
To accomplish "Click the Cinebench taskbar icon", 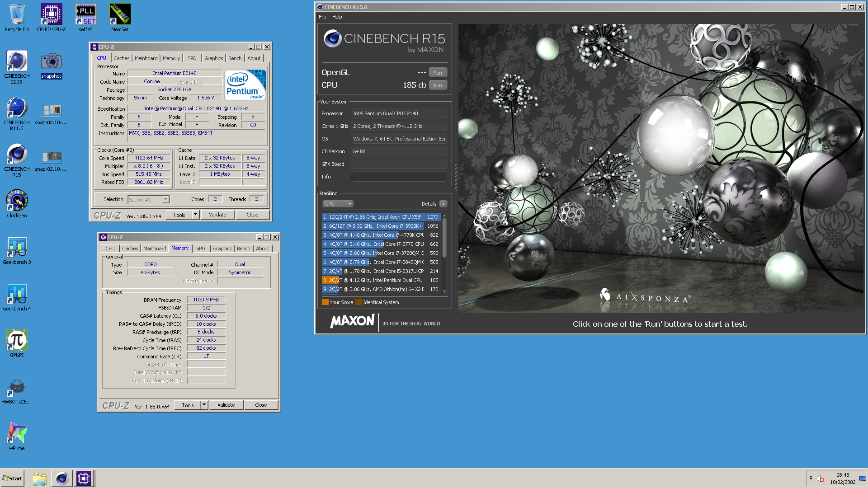I will click(x=61, y=479).
